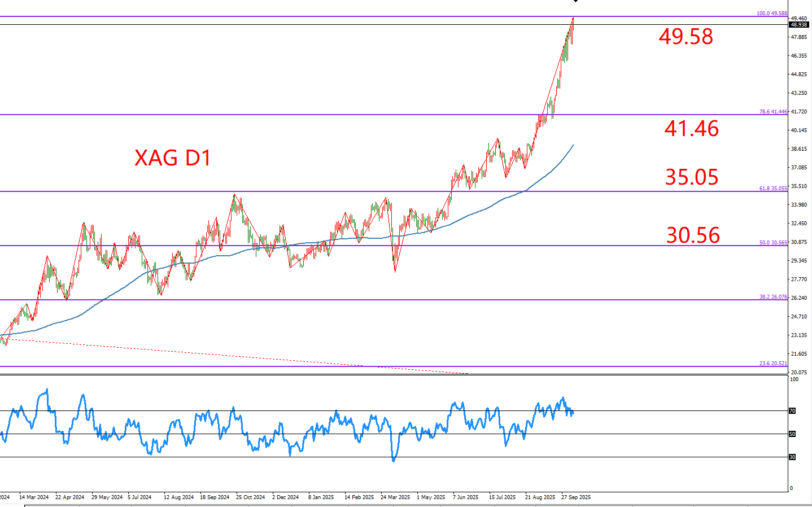Click the Fibonacci 23.6 20.521 level label
Image resolution: width=812 pixels, height=507 pixels.
(772, 364)
